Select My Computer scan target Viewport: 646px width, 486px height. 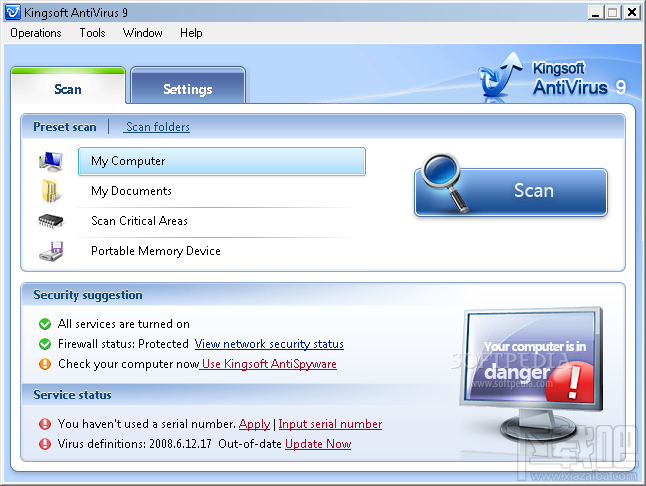(x=222, y=161)
